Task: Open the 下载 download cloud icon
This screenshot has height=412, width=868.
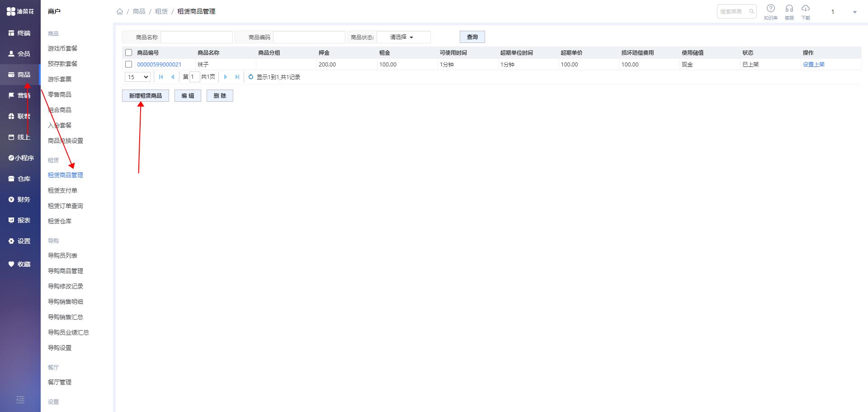Action: [x=806, y=12]
